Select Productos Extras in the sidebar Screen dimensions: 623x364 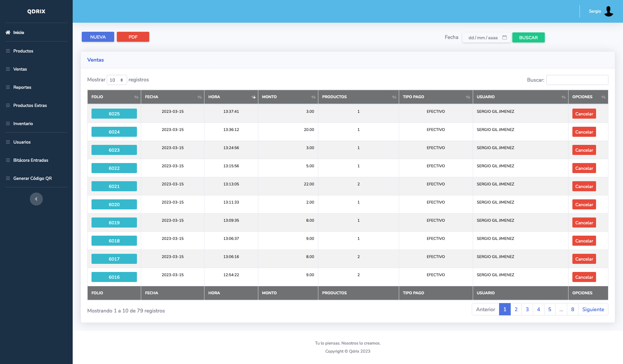36,105
